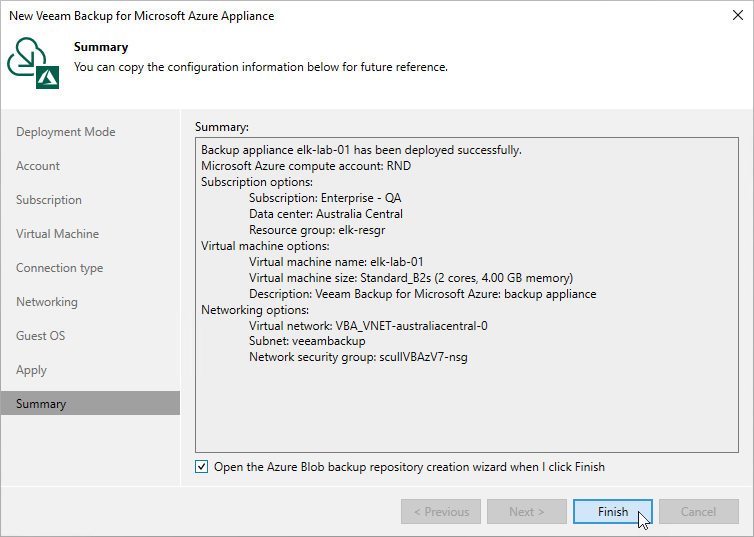Click the 'Microsoft Azure compute account: RND' line
This screenshot has height=537, width=754.
[306, 166]
